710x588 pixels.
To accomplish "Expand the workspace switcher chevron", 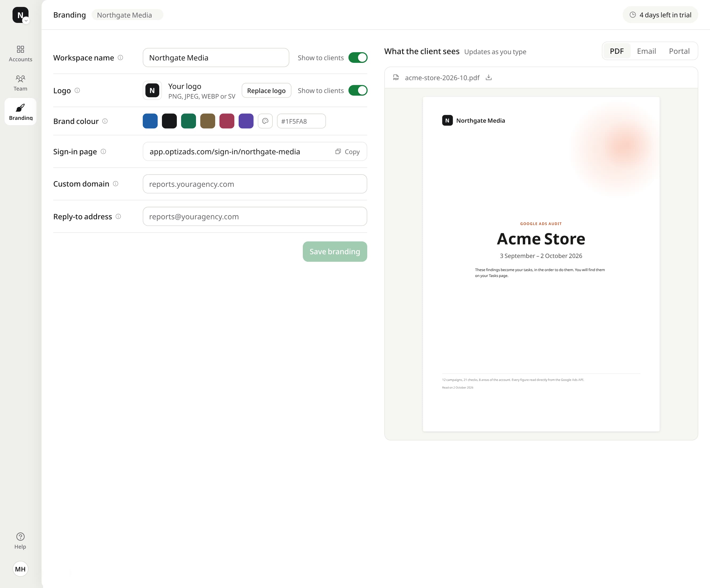I will 26,21.
